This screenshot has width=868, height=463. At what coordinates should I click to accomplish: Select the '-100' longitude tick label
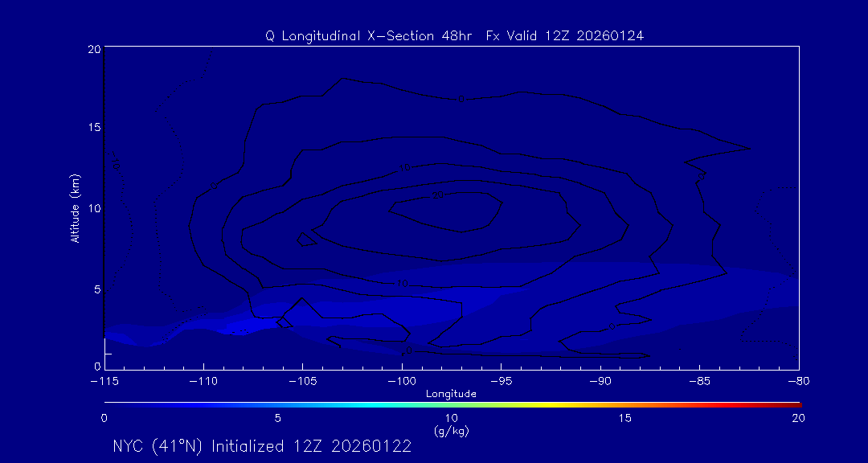pyautogui.click(x=402, y=382)
